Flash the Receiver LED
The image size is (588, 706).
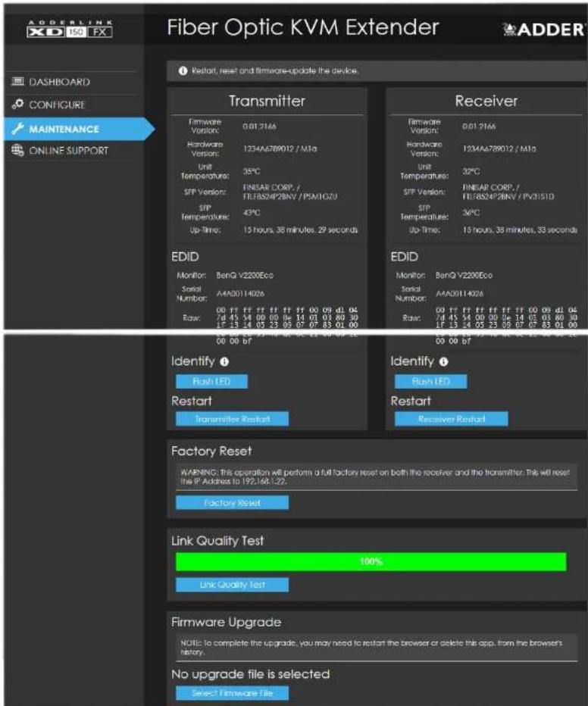[431, 381]
